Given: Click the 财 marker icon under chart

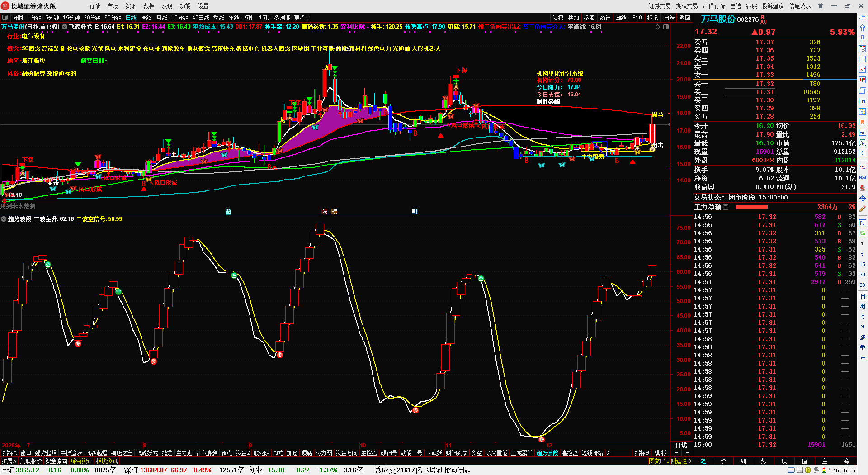Looking at the screenshot, I should coord(415,212).
